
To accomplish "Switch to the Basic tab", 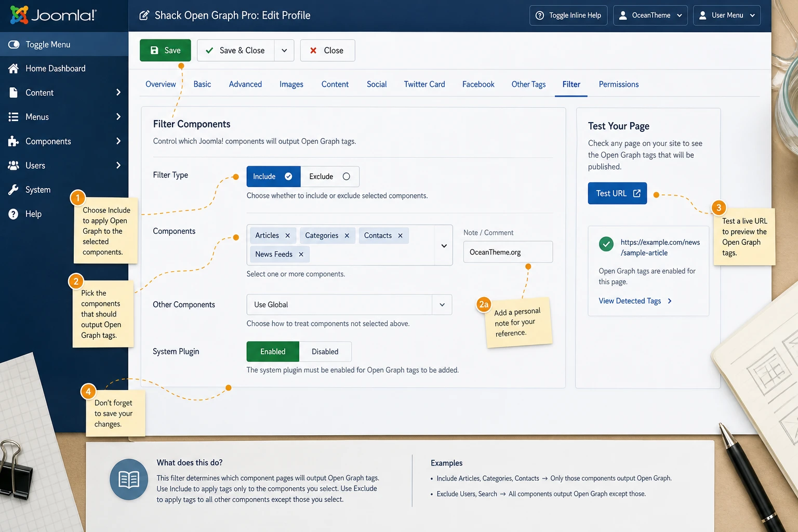I will [202, 84].
